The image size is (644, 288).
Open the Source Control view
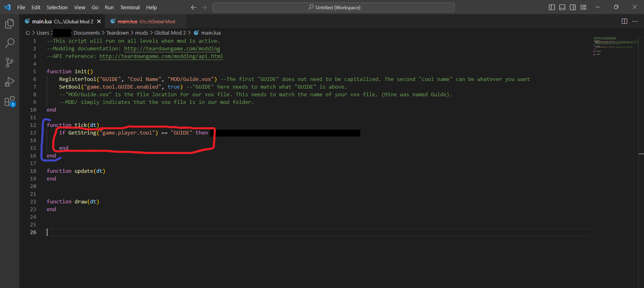click(x=10, y=62)
